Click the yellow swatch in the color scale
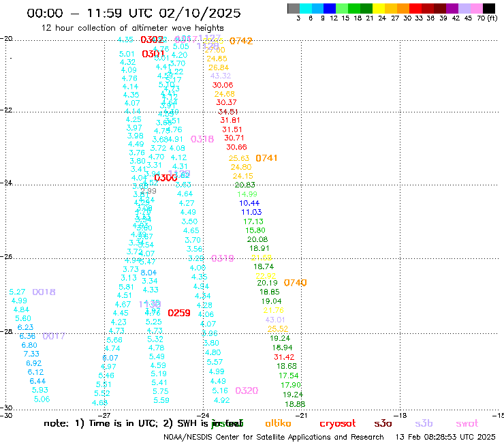The width and height of the screenshot is (504, 443). click(379, 8)
